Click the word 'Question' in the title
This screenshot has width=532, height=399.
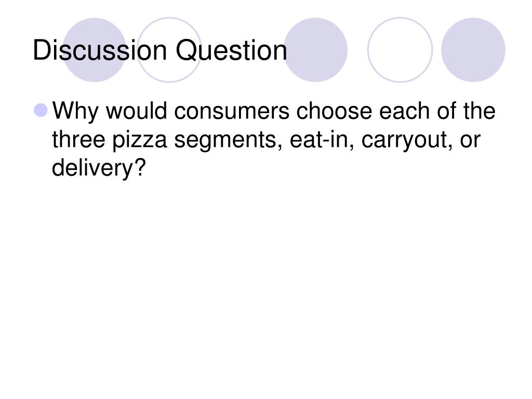click(231, 51)
